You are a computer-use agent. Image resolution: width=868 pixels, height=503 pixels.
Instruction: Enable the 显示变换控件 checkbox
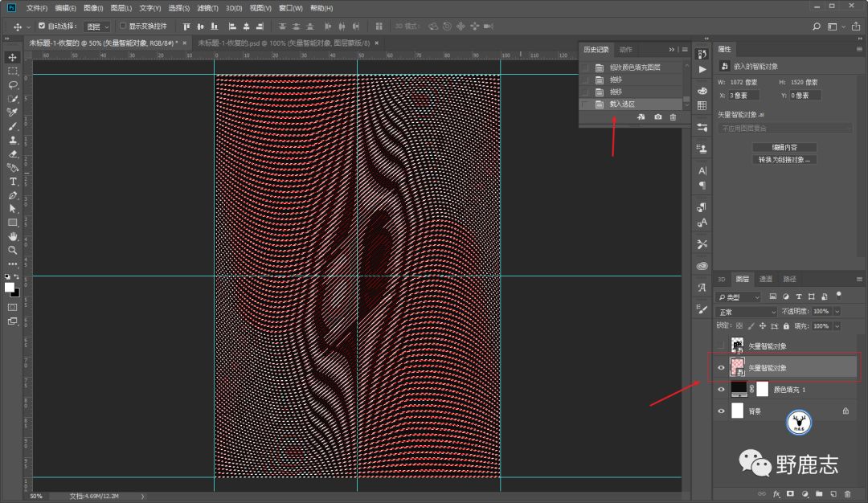pyautogui.click(x=123, y=27)
